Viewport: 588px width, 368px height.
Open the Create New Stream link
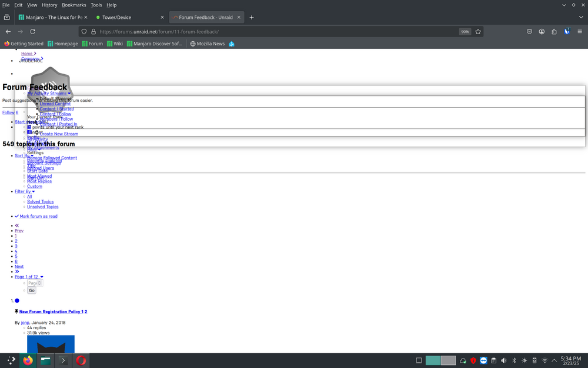point(59,134)
